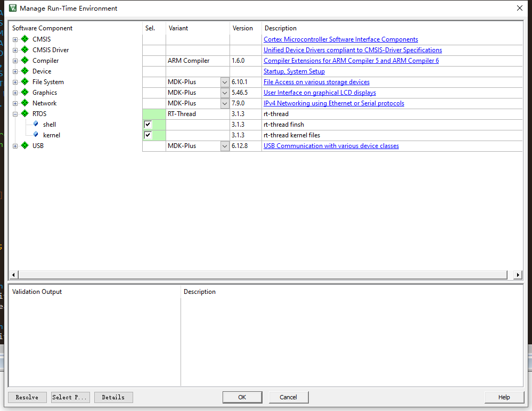Open the Startup, System Setup link
Viewport: 532px width, 411px height.
[294, 71]
